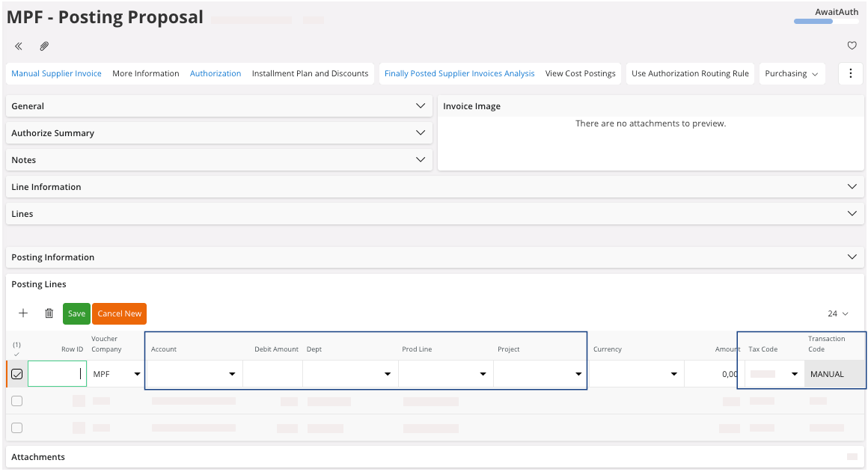Mark page as favorite with heart icon

tap(852, 46)
